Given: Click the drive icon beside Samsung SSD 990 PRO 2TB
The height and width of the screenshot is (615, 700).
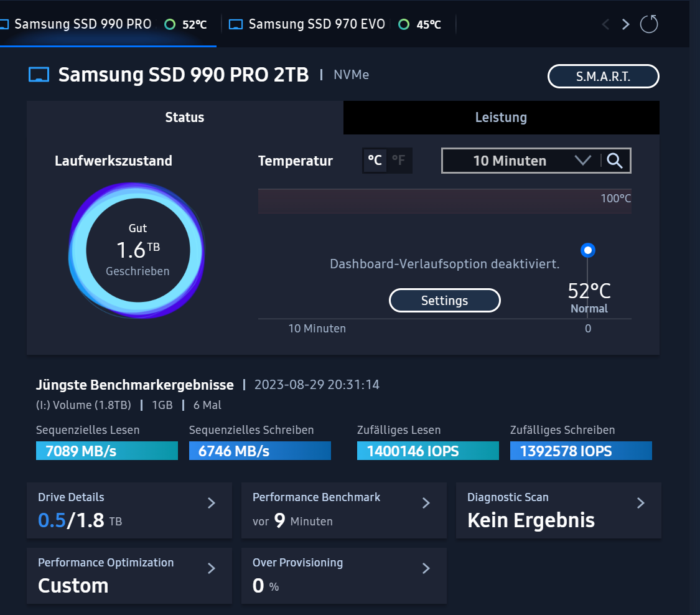Looking at the screenshot, I should click(39, 75).
